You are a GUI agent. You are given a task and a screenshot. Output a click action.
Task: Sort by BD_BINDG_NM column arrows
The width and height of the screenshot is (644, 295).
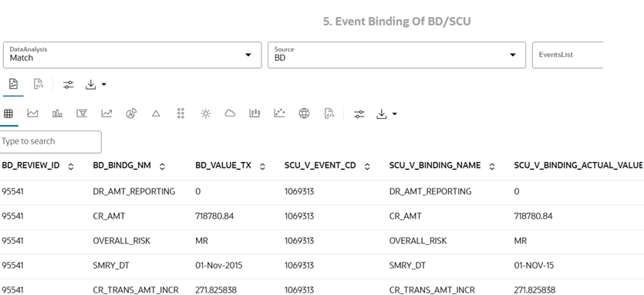point(162,166)
